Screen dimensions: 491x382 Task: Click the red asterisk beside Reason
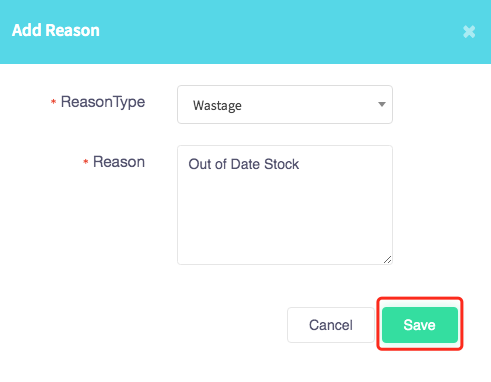[x=86, y=162]
